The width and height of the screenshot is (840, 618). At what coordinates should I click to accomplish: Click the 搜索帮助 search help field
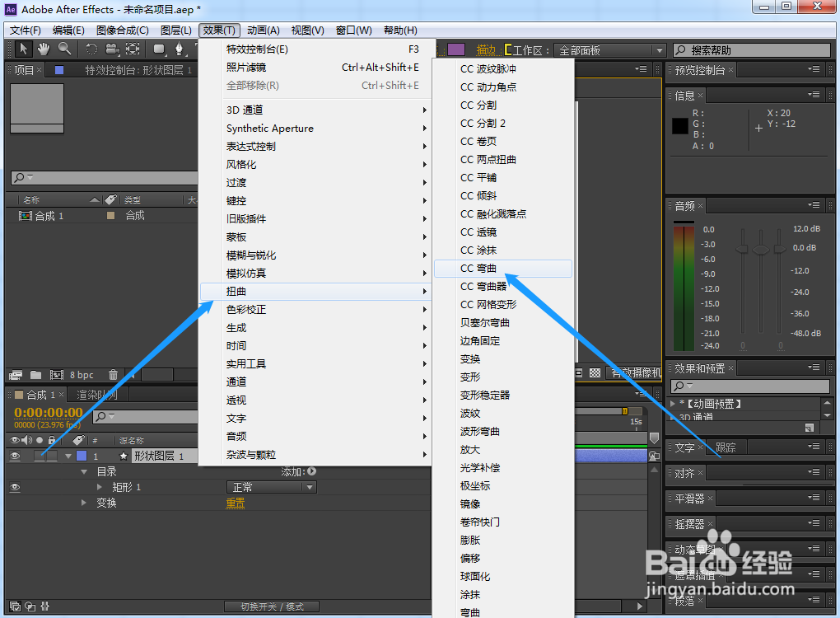752,50
